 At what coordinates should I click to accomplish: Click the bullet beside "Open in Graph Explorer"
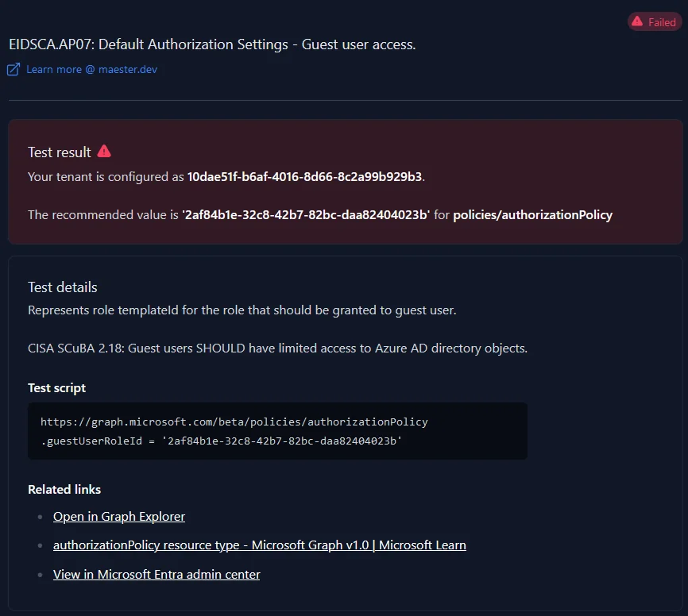40,516
